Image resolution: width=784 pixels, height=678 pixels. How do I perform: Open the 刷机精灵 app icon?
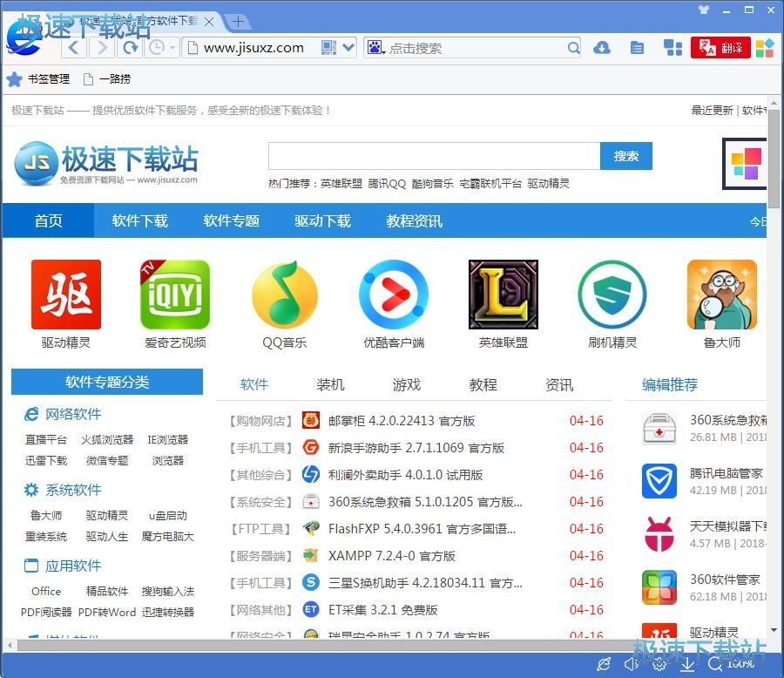[612, 295]
